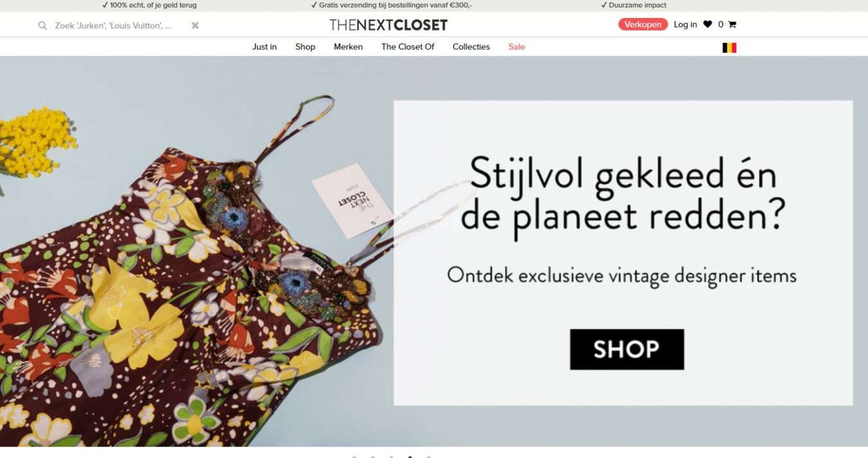Screen dimensions: 868x458
Task: Click the black SHOP banner button
Action: (x=627, y=349)
